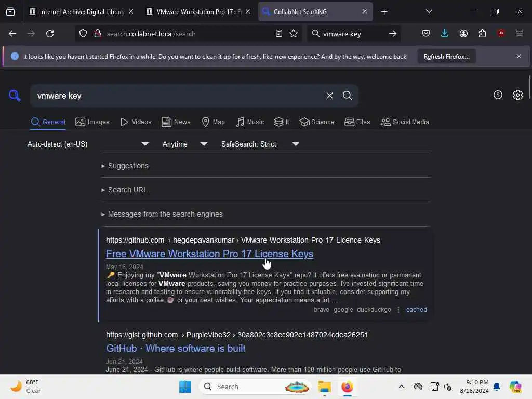The height and width of the screenshot is (399, 532).
Task: Select the Map search category
Action: [x=213, y=122]
